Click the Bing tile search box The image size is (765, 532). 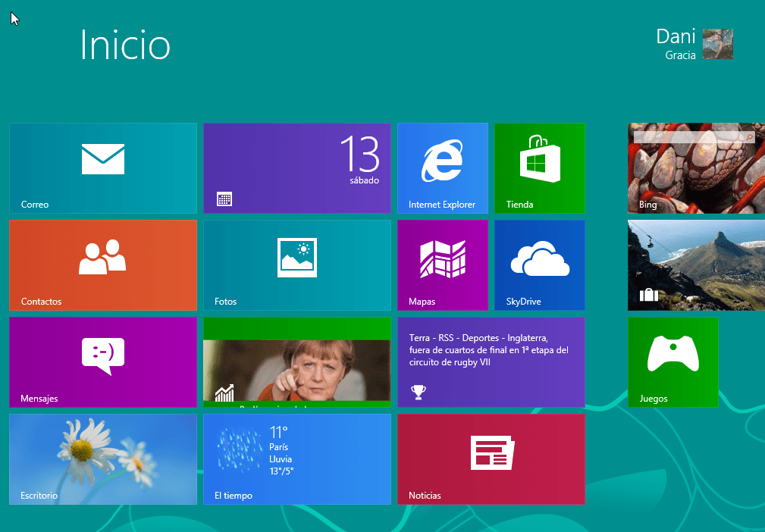694,137
